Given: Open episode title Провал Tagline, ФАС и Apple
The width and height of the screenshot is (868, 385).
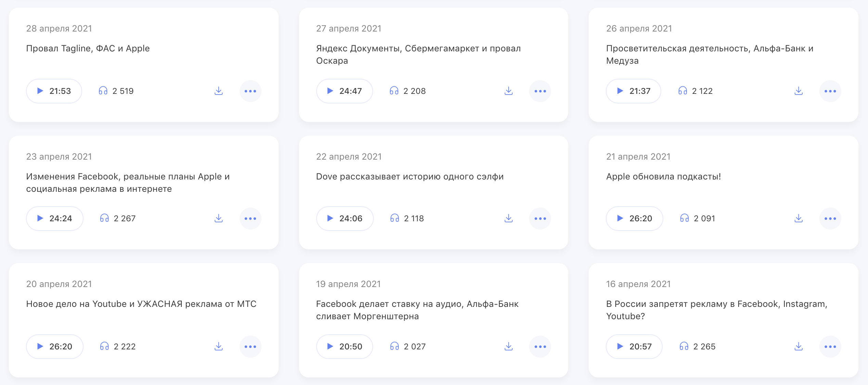Looking at the screenshot, I should pyautogui.click(x=88, y=49).
